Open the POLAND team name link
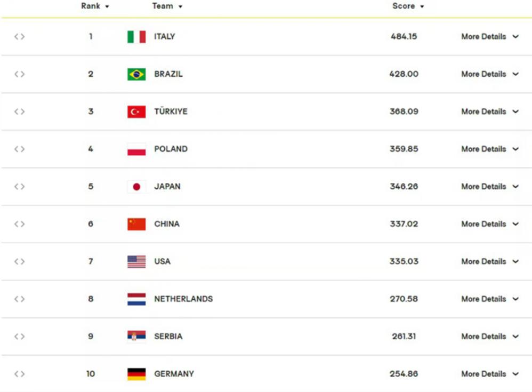532x392 pixels. click(x=171, y=149)
